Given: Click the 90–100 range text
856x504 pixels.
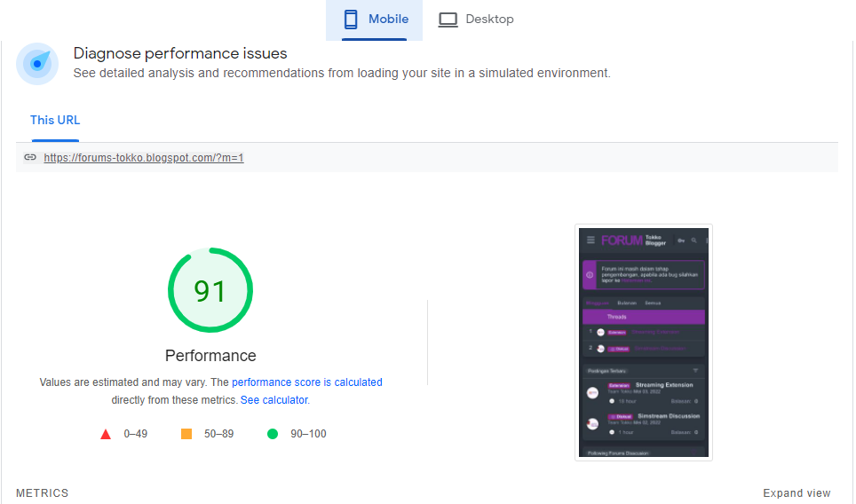Looking at the screenshot, I should point(308,434).
